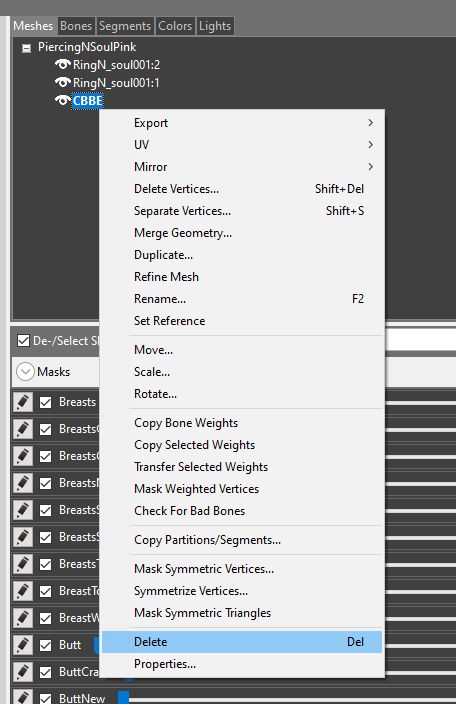Open the Mirror submenu

(x=242, y=167)
